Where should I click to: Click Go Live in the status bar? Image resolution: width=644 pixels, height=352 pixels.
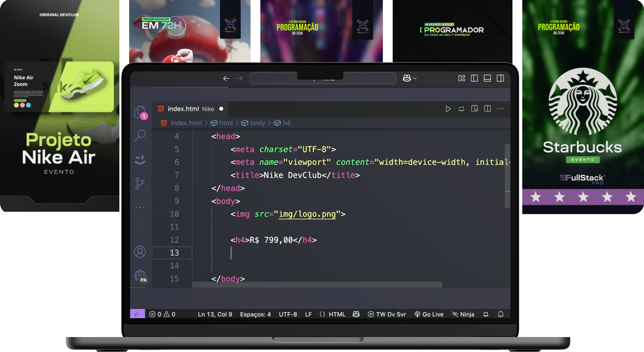[429, 314]
